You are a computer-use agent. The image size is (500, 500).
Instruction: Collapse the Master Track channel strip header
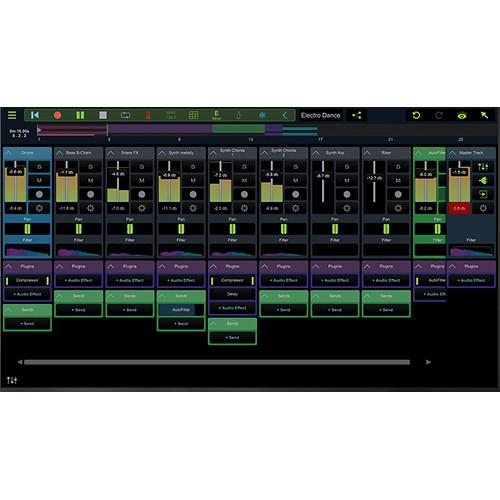(x=452, y=153)
